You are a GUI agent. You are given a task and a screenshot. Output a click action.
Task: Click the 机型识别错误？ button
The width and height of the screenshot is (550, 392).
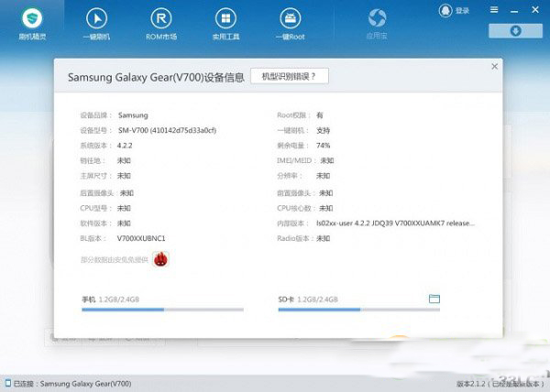(290, 76)
